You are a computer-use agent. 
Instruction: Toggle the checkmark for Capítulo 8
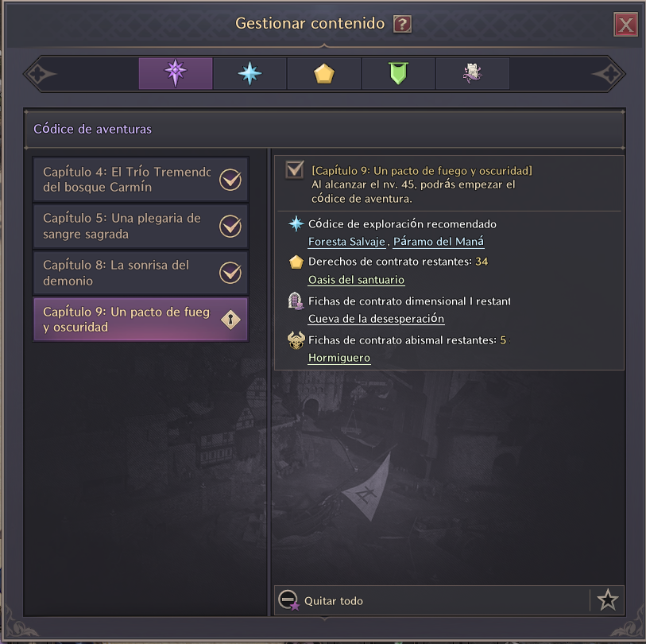[230, 273]
